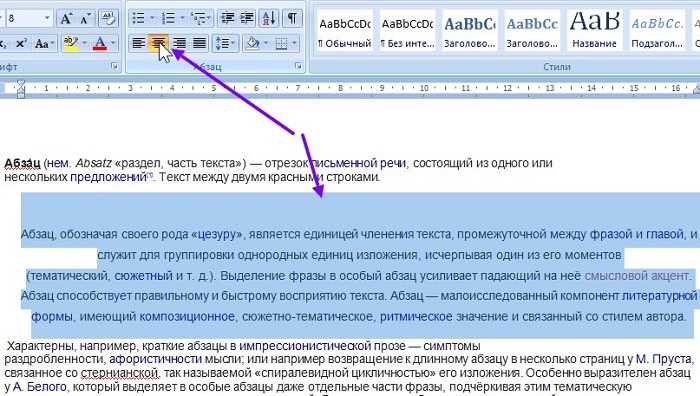This screenshot has width=700, height=396.
Task: Align text to the right
Action: coord(179,43)
